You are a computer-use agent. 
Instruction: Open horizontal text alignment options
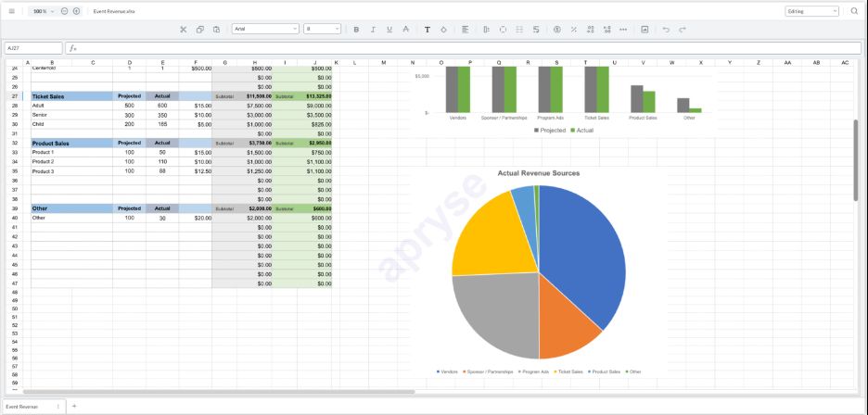coord(465,30)
